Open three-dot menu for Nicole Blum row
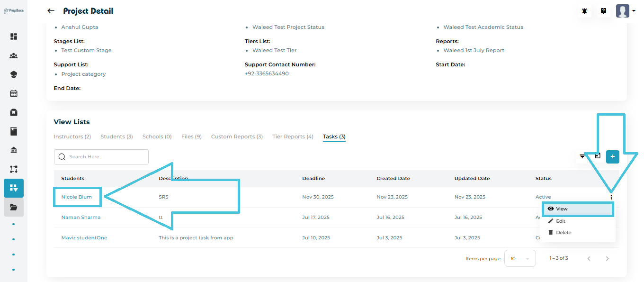The width and height of the screenshot is (644, 282). point(611,197)
